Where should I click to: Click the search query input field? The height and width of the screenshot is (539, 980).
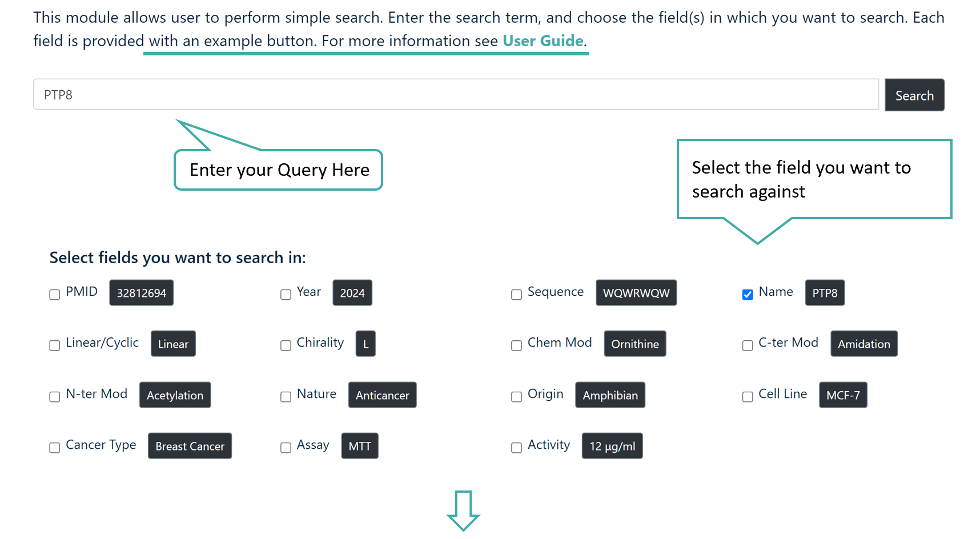(400, 94)
